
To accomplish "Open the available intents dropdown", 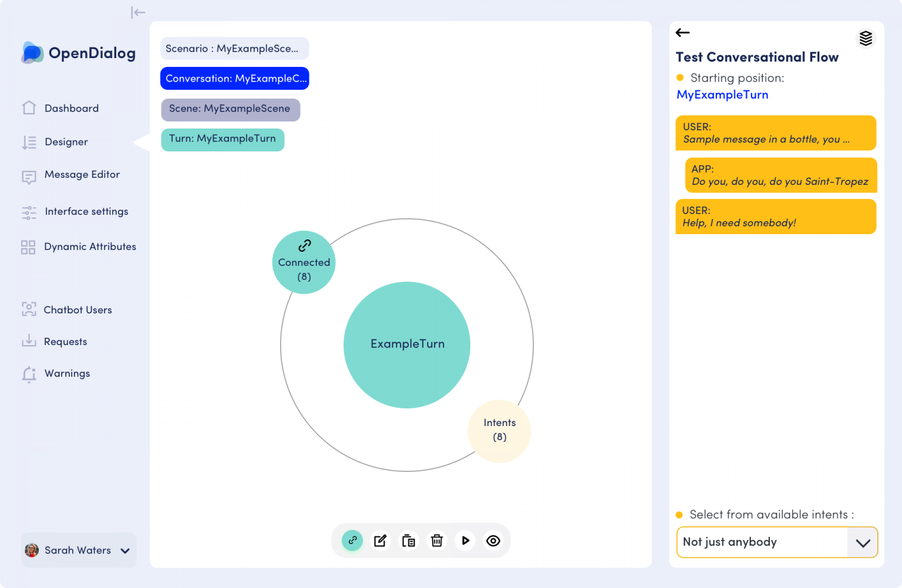I will click(862, 542).
